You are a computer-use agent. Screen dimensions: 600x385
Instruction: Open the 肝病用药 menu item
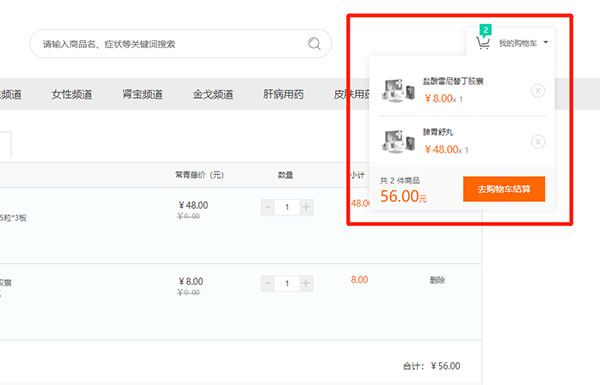(x=283, y=94)
